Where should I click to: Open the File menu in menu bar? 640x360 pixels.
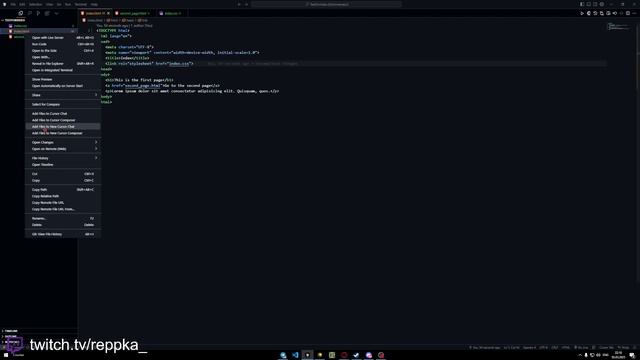coord(13,4)
